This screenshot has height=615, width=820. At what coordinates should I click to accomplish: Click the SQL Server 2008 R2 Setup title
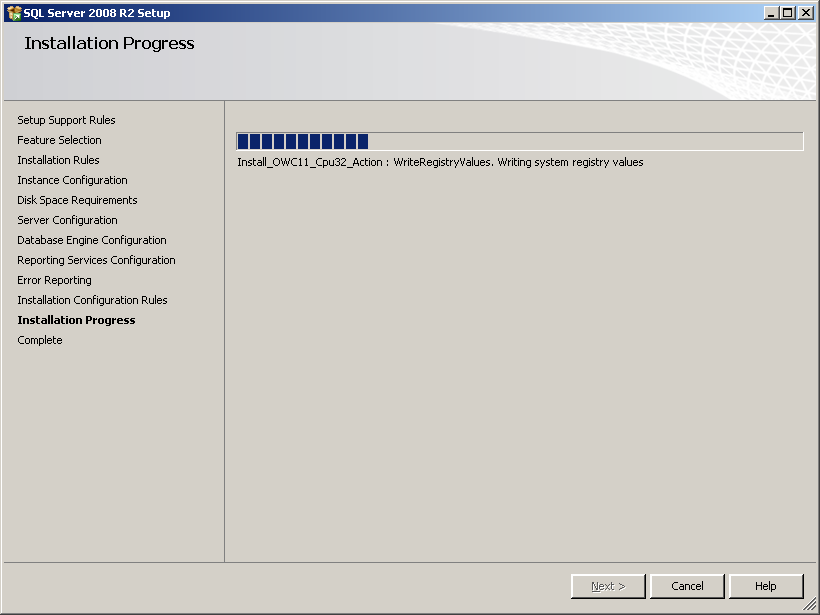click(97, 13)
